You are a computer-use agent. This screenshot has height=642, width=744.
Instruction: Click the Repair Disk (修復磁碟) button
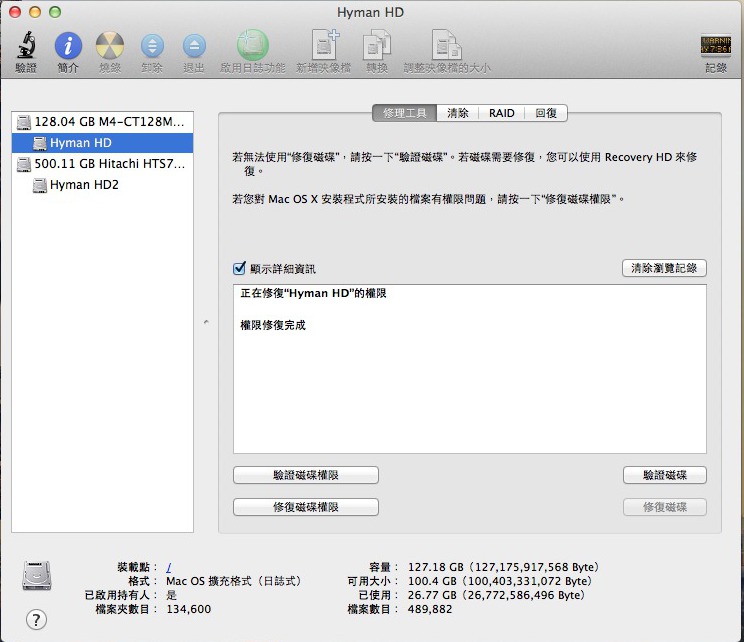tap(664, 507)
